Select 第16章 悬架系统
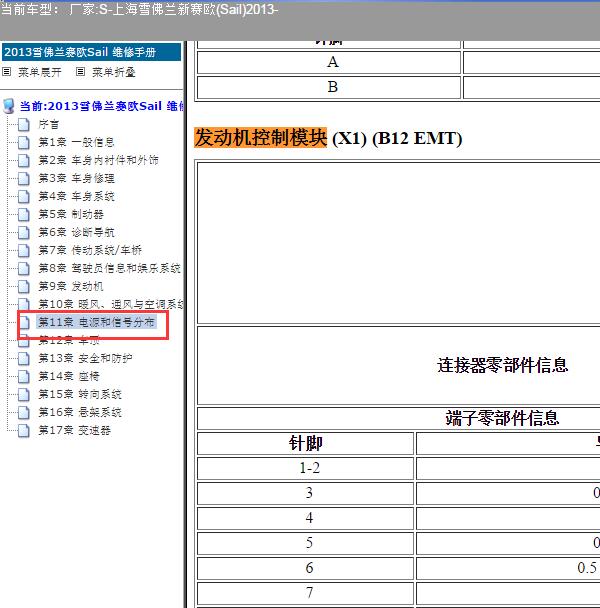600x608 pixels. pyautogui.click(x=80, y=412)
